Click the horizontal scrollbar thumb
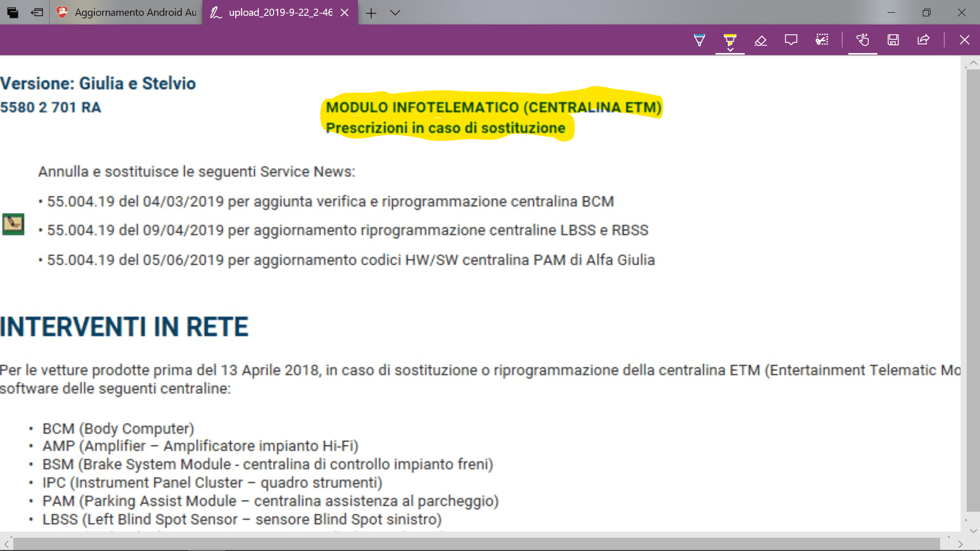980x551 pixels. (x=476, y=544)
